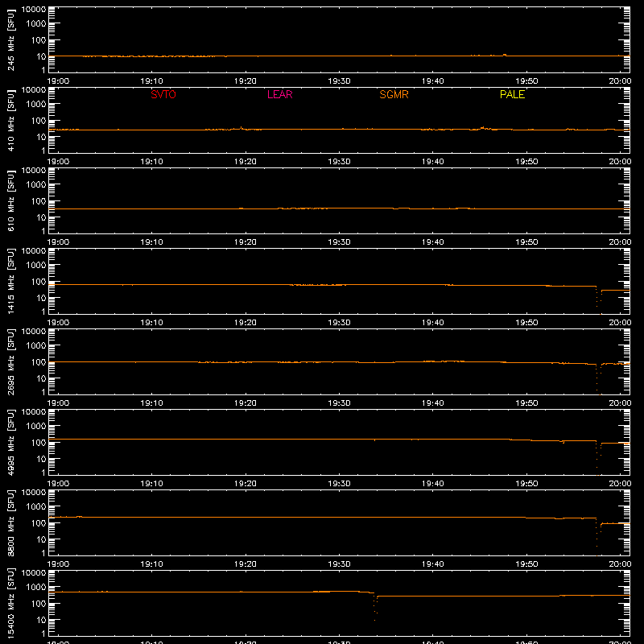Click 19:30 under the 610 MHz plot
Image resolution: width=644 pixels, height=644 pixels.
[339, 242]
